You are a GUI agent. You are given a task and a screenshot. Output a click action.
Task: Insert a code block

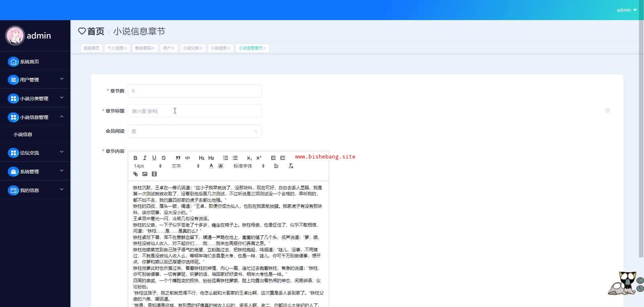coord(187,158)
